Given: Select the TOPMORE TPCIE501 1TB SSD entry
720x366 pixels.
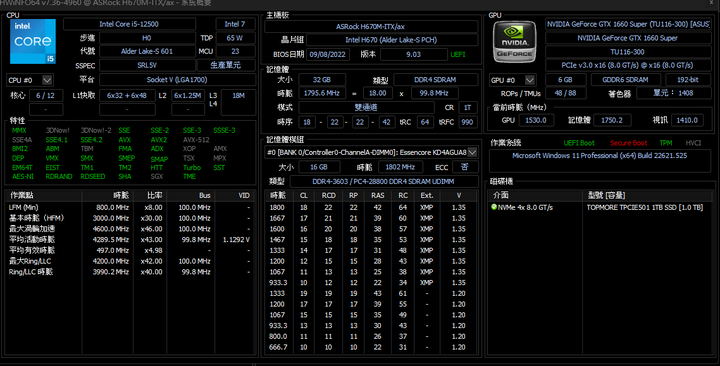Looking at the screenshot, I should click(644, 208).
